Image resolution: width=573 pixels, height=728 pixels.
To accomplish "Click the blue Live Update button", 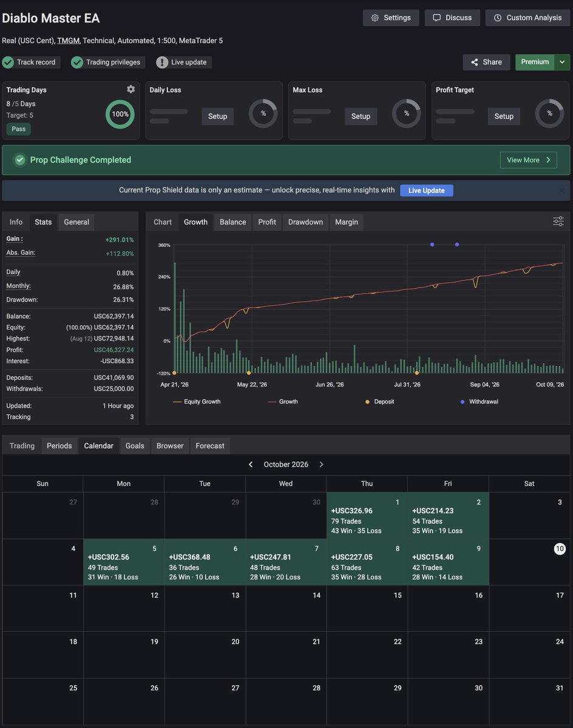I will (x=426, y=190).
